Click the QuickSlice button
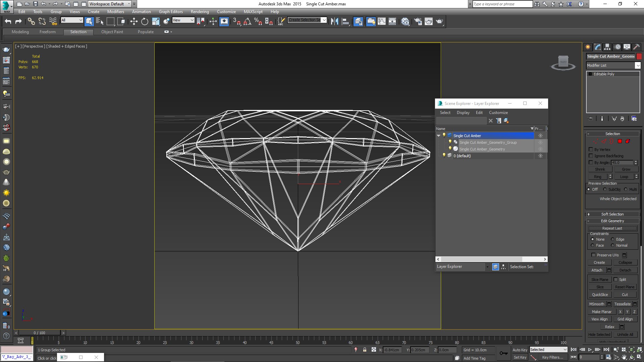 (600, 295)
